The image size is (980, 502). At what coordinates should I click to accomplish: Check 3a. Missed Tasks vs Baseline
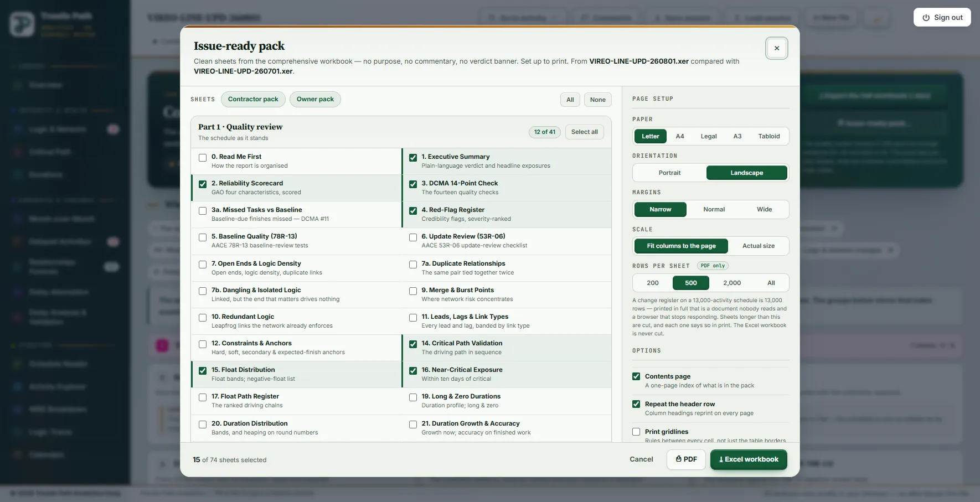[203, 211]
